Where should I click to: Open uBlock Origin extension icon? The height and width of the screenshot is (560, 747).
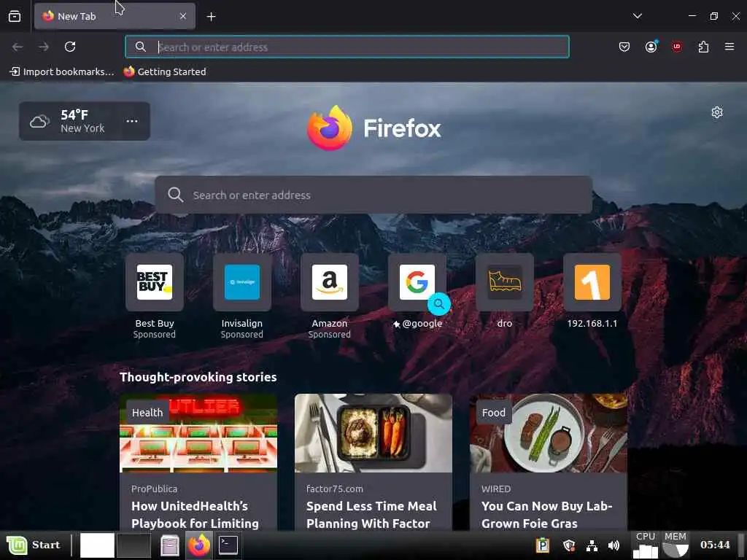pos(676,47)
